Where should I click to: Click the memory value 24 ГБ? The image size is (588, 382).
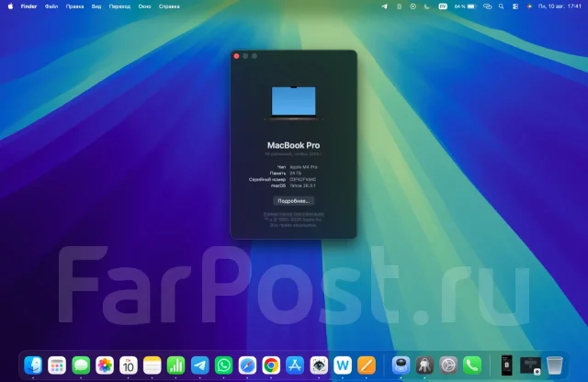click(x=296, y=174)
